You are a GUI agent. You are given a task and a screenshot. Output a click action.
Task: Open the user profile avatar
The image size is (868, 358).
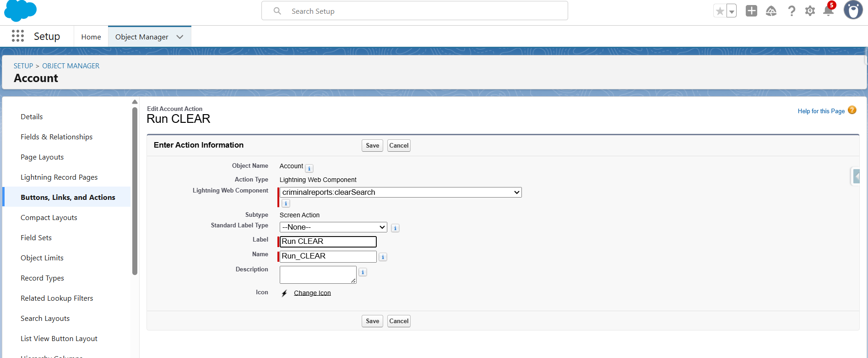click(x=853, y=10)
